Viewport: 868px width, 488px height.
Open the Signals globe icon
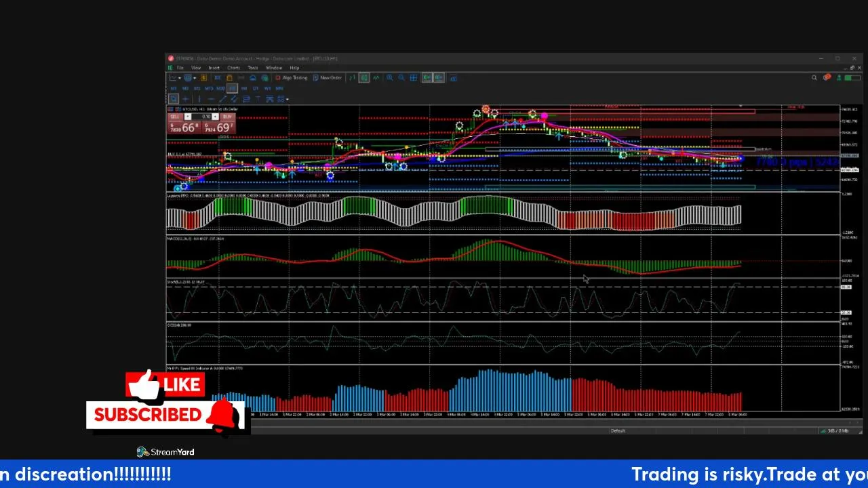pyautogui.click(x=265, y=78)
